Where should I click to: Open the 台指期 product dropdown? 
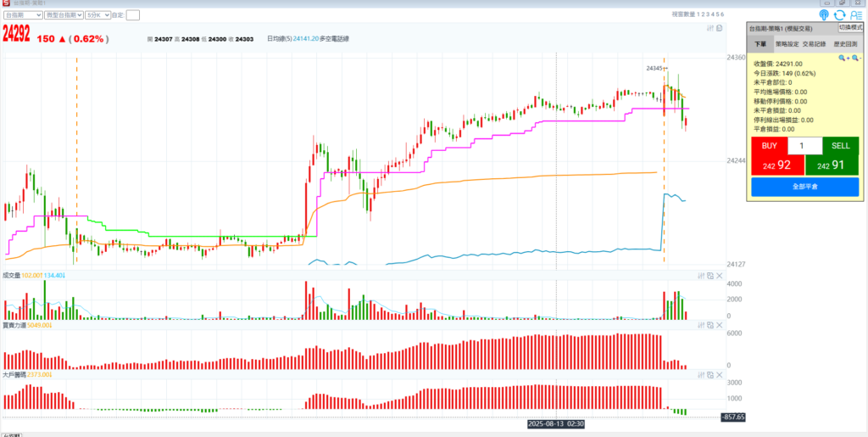24,14
